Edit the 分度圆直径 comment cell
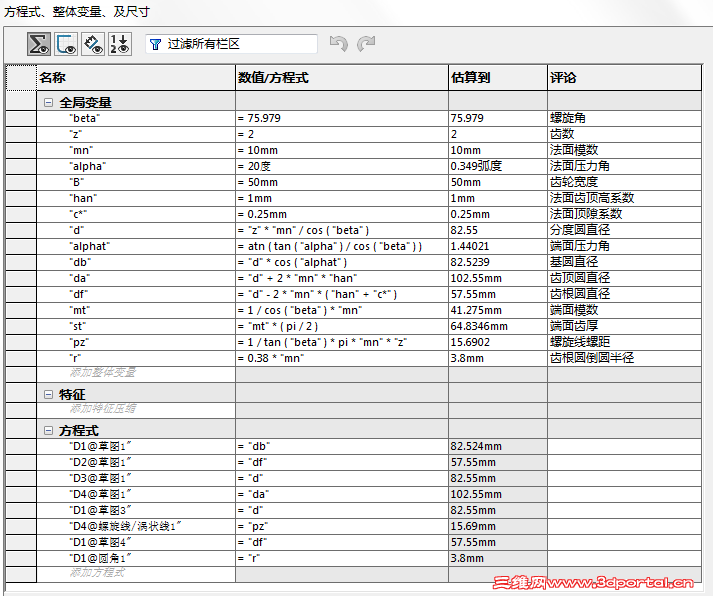The image size is (713, 596). (624, 230)
